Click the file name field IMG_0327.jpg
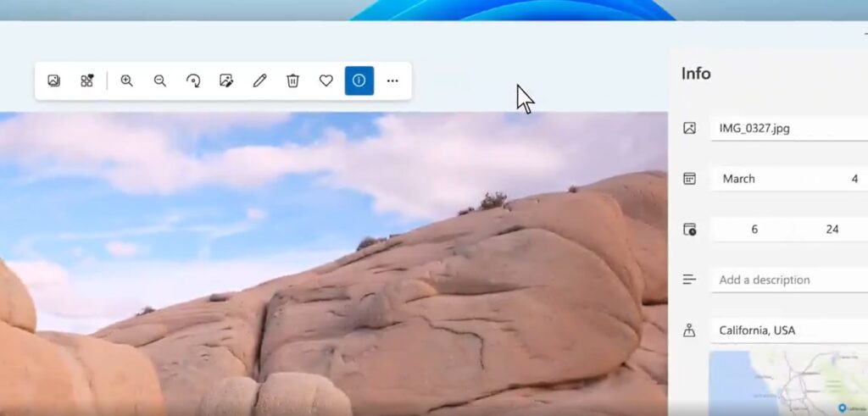This screenshot has width=868, height=416. (789, 129)
